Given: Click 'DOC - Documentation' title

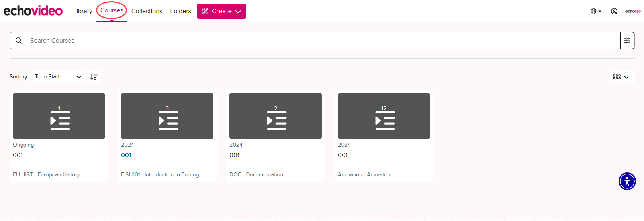Looking at the screenshot, I should tap(256, 174).
